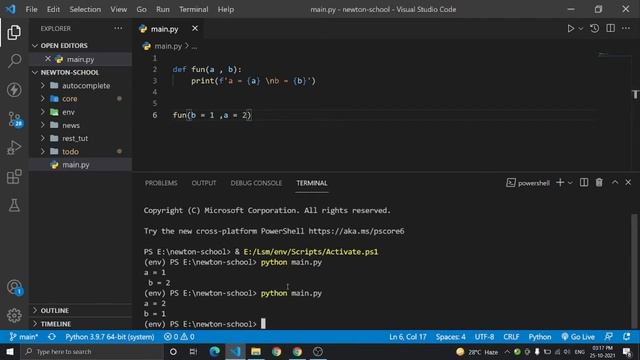Image resolution: width=640 pixels, height=360 pixels.
Task: Go to line via Ln 6, Col 17
Action: pyautogui.click(x=407, y=337)
